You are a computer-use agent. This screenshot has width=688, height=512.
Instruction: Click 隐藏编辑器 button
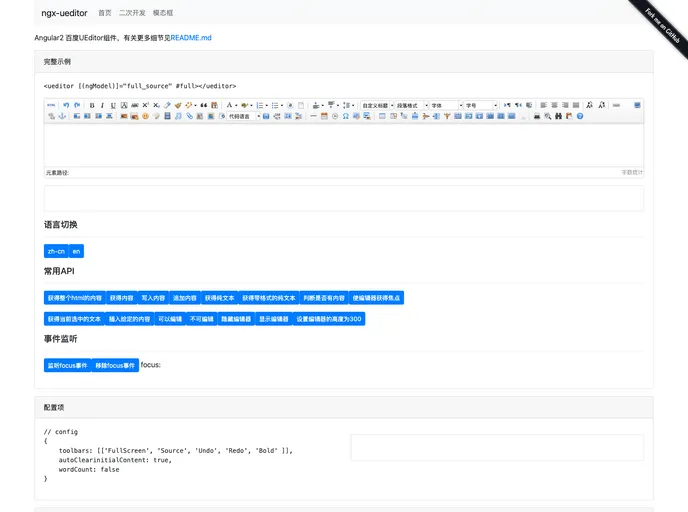pos(236,319)
